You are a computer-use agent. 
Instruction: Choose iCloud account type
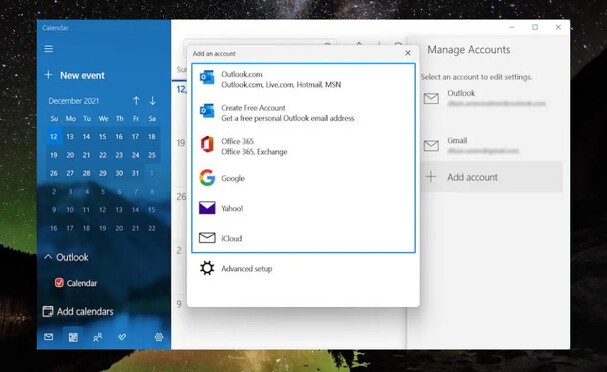[x=303, y=238]
